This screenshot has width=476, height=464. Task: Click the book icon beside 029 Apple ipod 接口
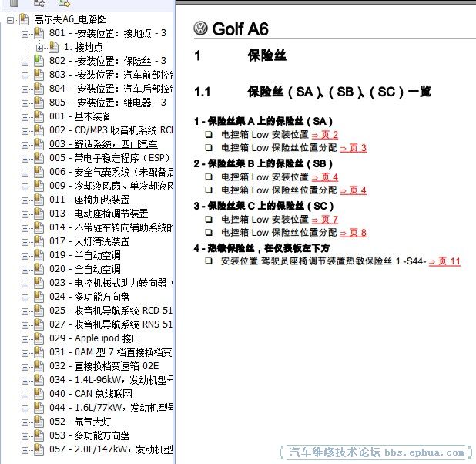coord(39,338)
